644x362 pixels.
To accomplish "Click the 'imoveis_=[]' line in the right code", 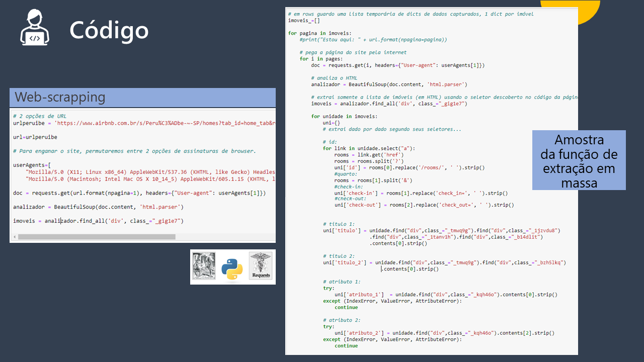I will pyautogui.click(x=304, y=21).
